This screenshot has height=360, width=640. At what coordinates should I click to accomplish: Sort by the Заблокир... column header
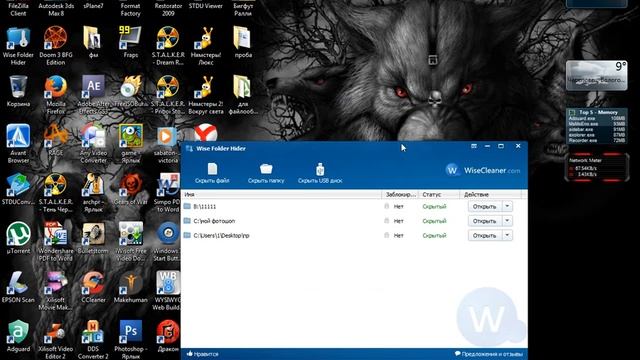coord(400,195)
